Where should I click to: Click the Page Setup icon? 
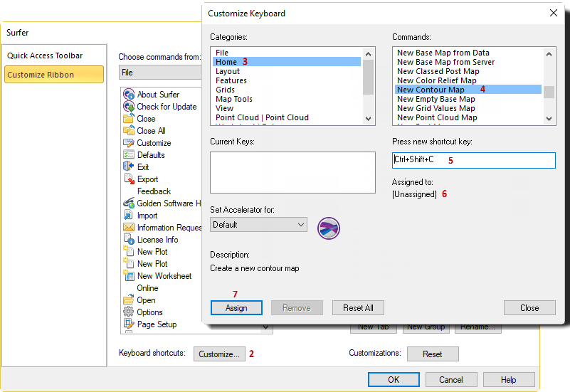pyautogui.click(x=129, y=324)
